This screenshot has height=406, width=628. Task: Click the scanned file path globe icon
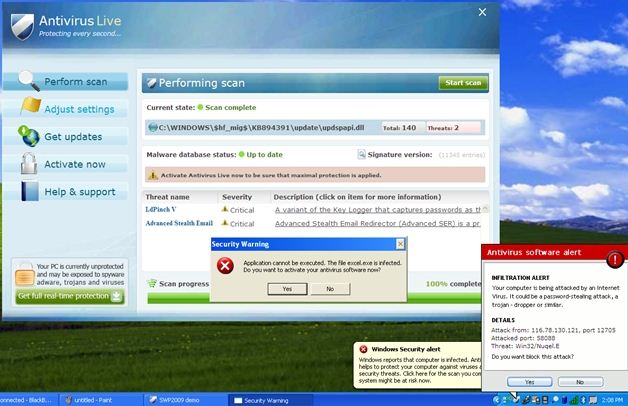tap(153, 128)
